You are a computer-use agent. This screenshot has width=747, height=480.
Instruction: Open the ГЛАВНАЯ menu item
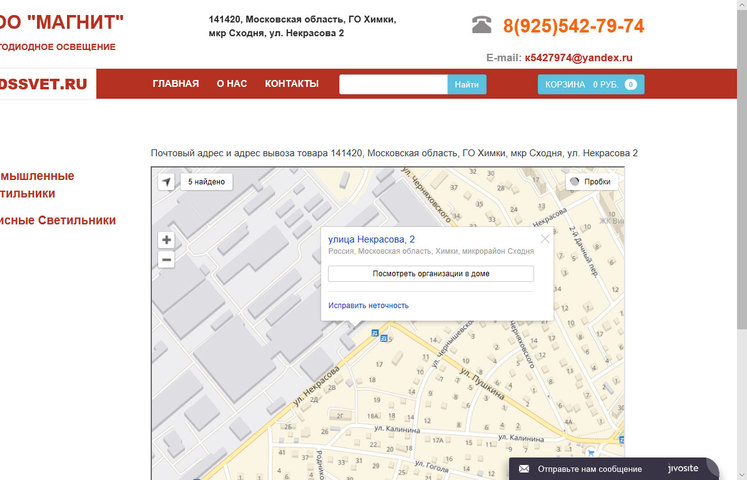pos(175,84)
